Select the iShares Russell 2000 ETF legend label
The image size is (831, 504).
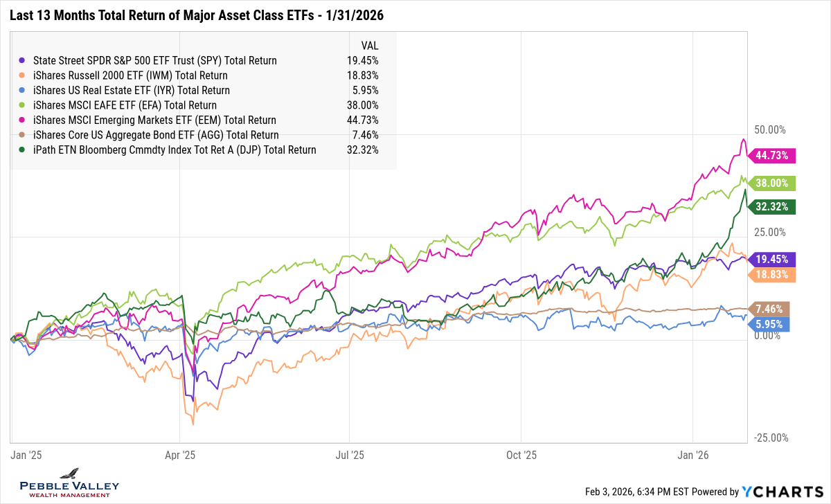click(x=130, y=75)
